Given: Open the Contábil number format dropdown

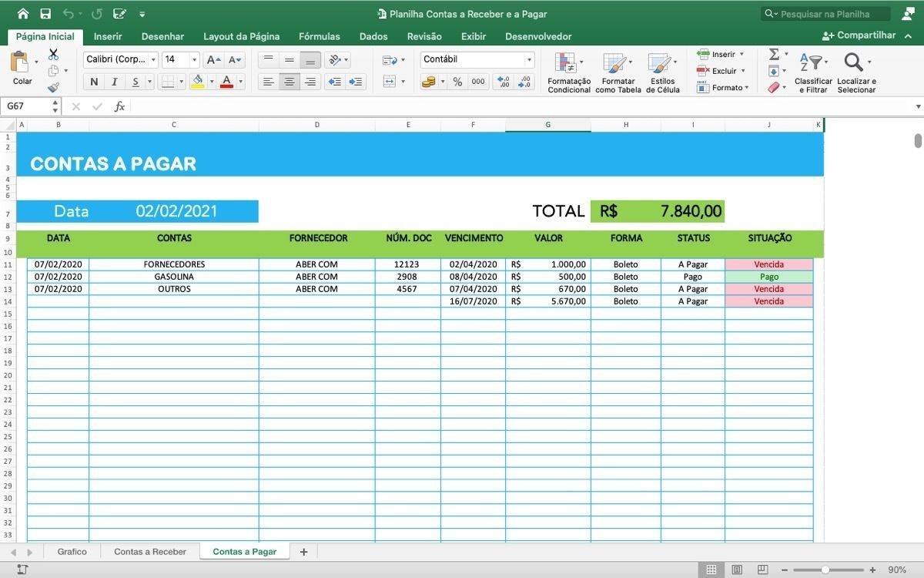Looking at the screenshot, I should pos(529,59).
